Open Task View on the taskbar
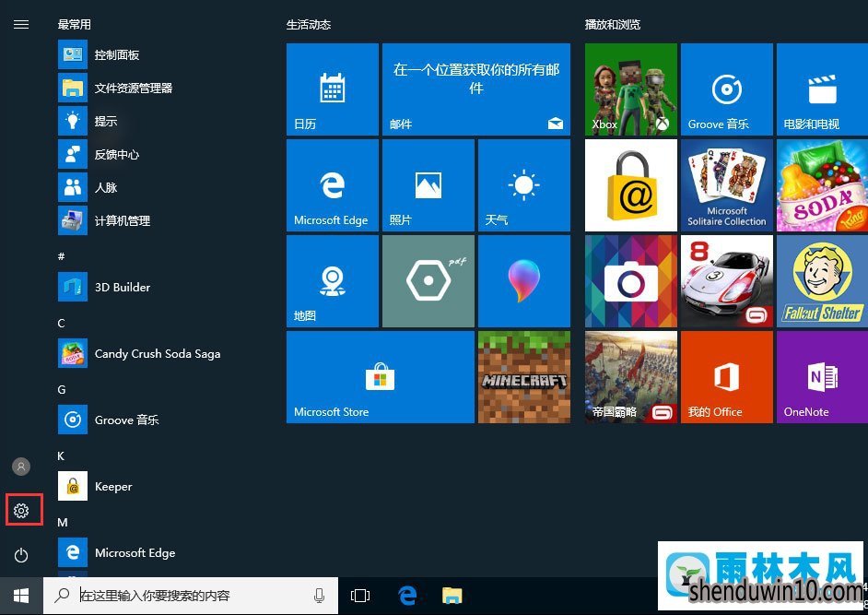 (x=359, y=596)
